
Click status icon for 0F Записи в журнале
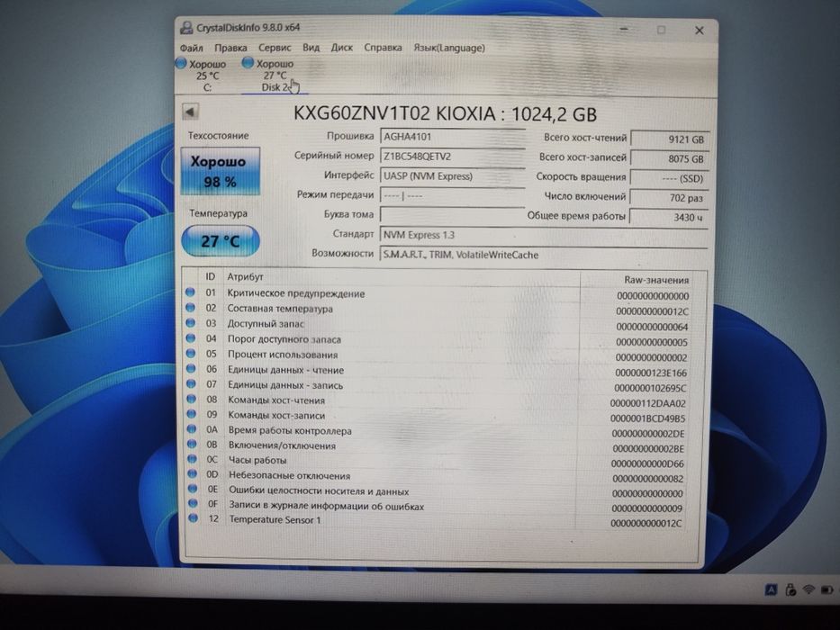(x=193, y=504)
